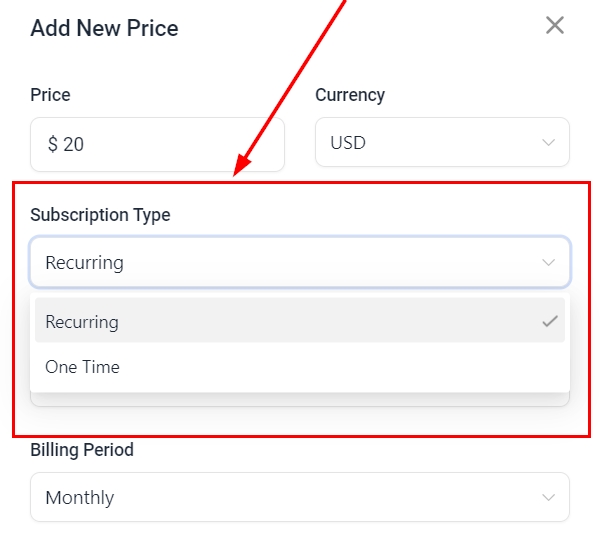
Task: Close the Add New Price dialog
Action: click(x=555, y=26)
